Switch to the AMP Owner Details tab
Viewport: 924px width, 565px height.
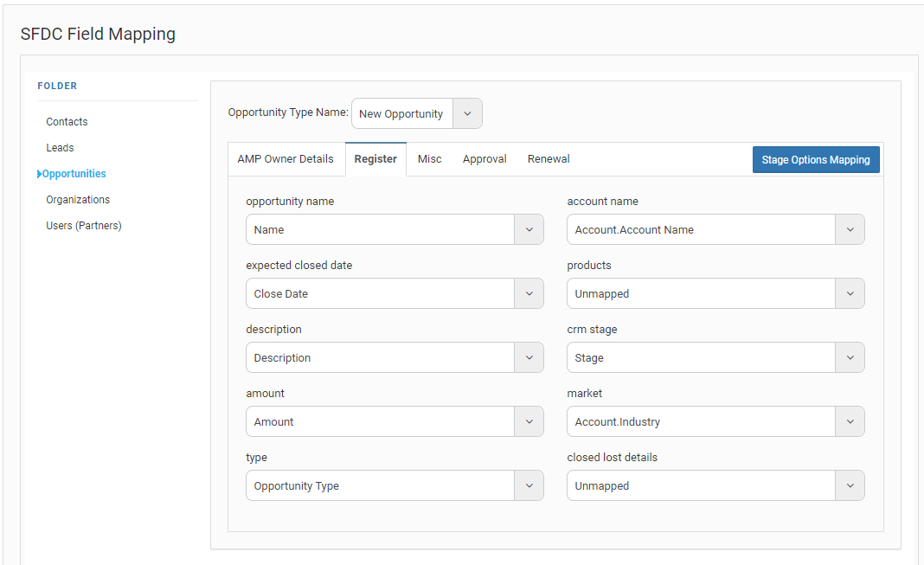coord(286,159)
